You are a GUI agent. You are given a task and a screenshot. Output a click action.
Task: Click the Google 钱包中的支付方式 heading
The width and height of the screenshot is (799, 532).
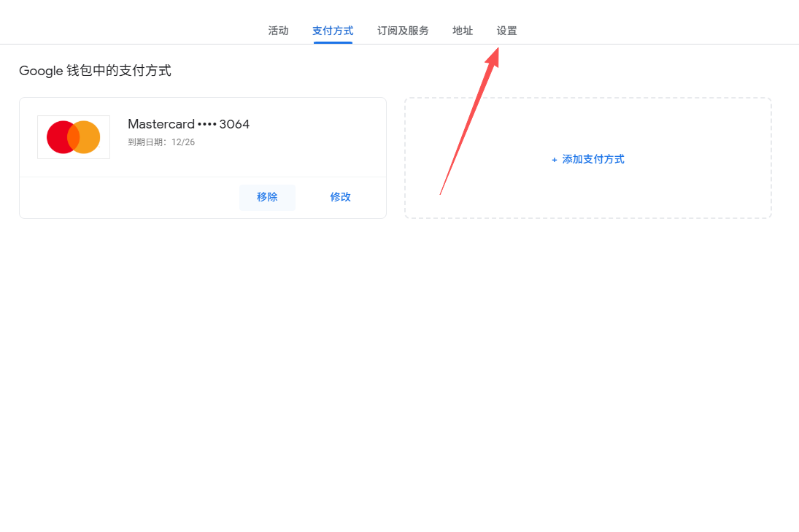(x=95, y=71)
